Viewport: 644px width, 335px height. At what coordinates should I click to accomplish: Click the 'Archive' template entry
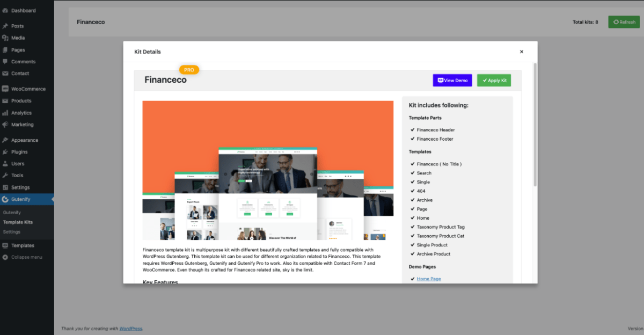point(425,200)
